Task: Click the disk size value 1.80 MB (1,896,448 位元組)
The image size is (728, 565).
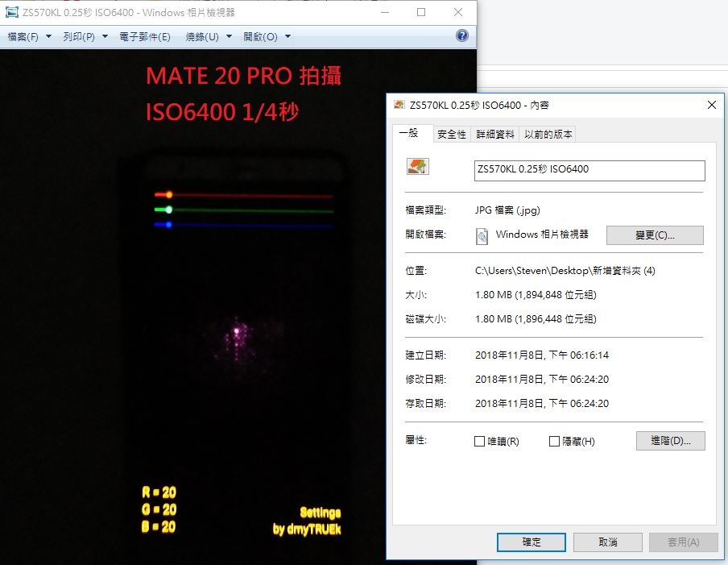Action: (536, 318)
